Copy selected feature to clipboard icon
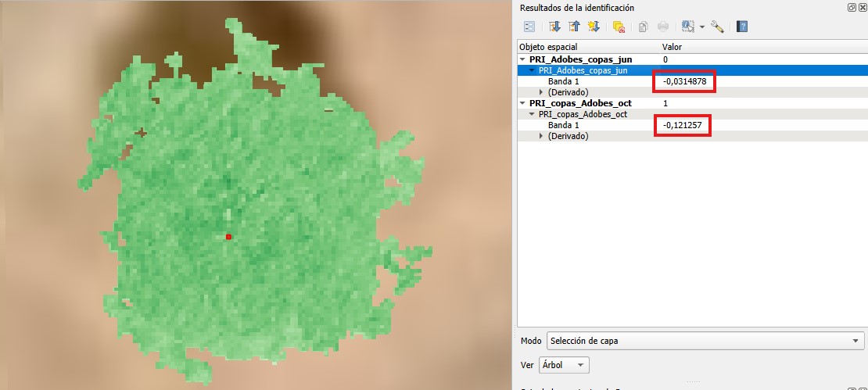The height and width of the screenshot is (390, 868). click(643, 27)
